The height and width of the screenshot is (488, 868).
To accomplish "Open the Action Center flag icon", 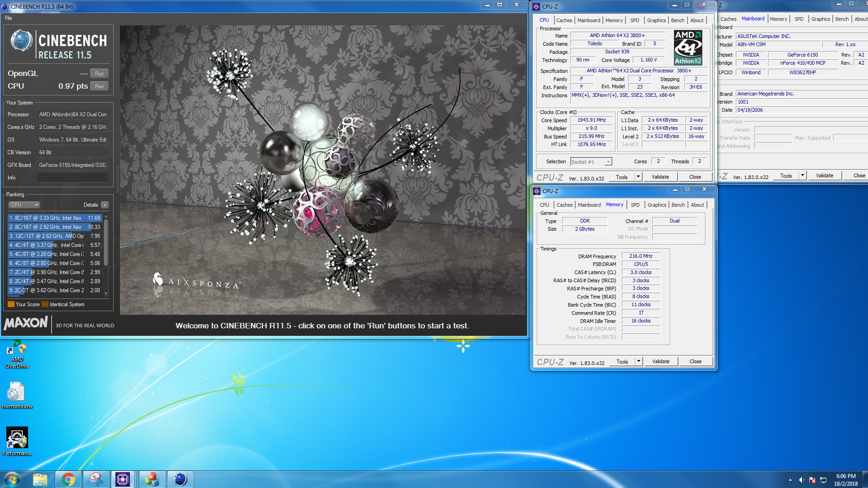I will point(812,480).
